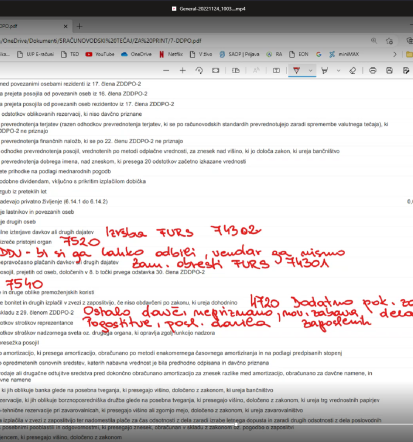Open the Google bookmark icon
413x442 pixels.
pos(319,54)
